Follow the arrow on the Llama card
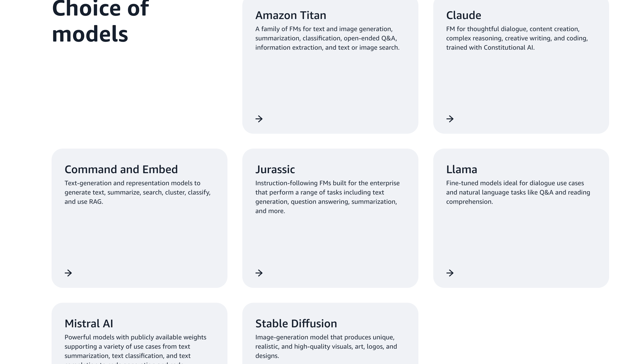 point(450,273)
